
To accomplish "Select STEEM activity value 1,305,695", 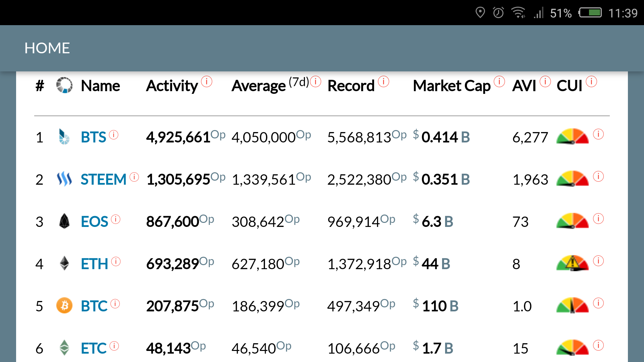I will pos(178,180).
